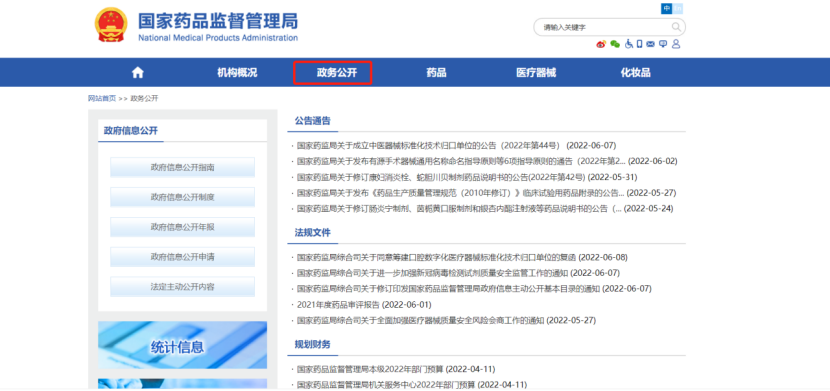Go to the home icon in navigation bar

click(138, 72)
